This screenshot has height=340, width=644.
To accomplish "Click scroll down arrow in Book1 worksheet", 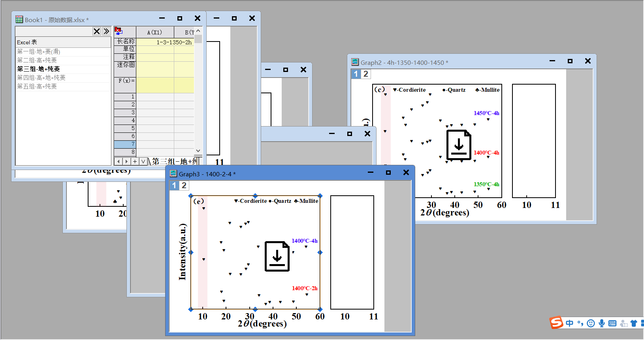I will (x=198, y=151).
